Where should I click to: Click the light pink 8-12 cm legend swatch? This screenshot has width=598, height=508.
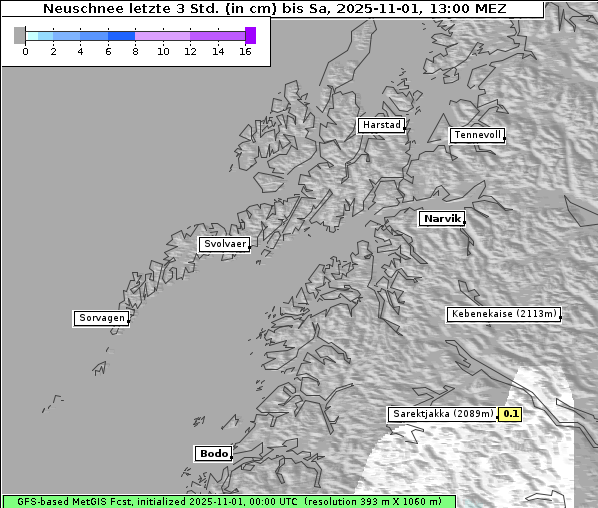click(162, 36)
